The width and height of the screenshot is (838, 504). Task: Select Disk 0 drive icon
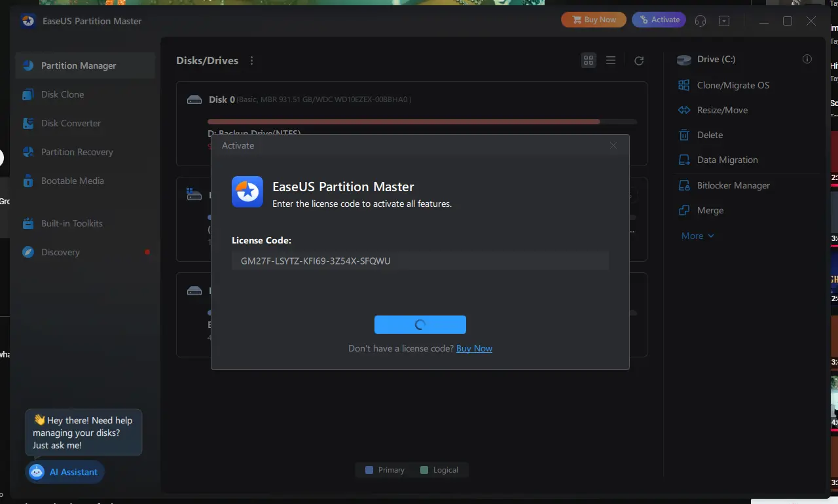pyautogui.click(x=194, y=99)
